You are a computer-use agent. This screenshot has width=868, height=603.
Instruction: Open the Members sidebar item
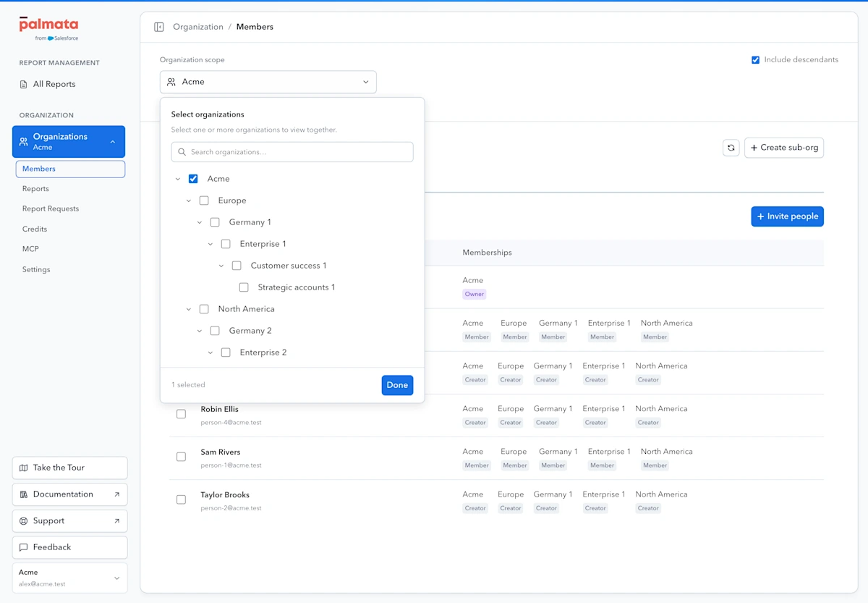[70, 169]
